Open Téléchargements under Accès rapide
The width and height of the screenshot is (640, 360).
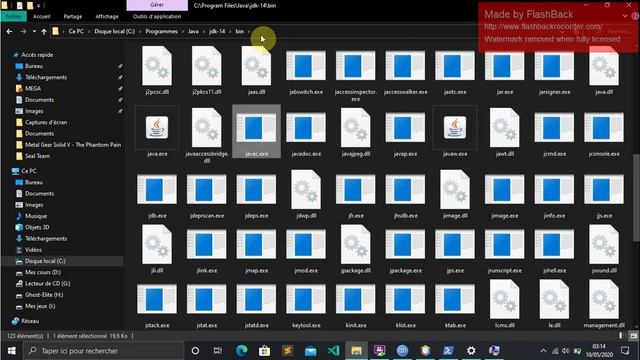46,77
